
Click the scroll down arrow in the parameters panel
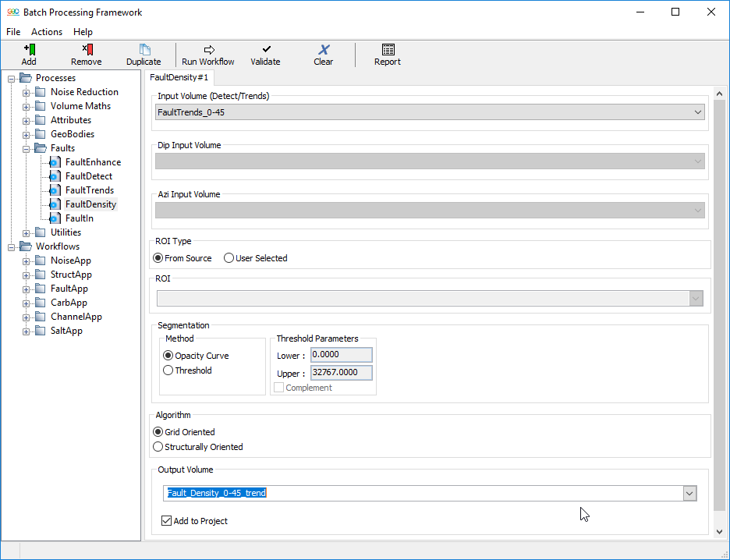point(719,531)
